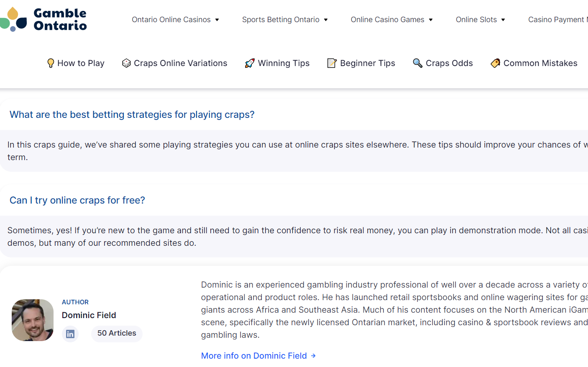Open the Online Casino Games menu

point(387,20)
